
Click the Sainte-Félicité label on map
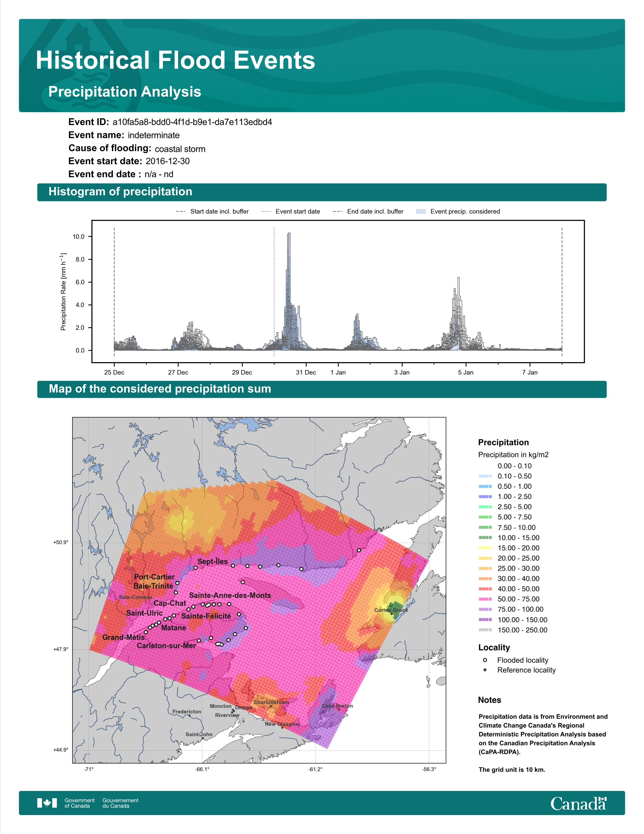coord(206,616)
